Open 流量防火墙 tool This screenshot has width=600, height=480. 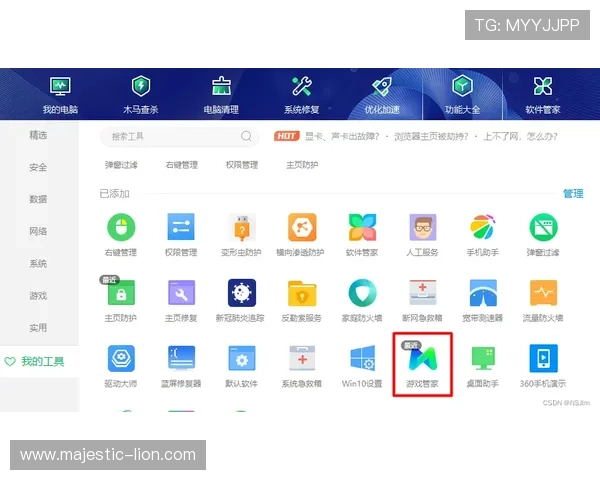(543, 300)
